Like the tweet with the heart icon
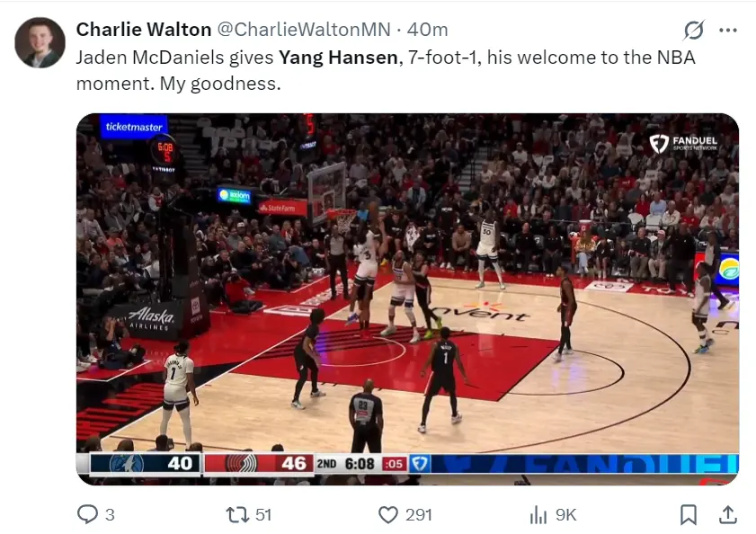The image size is (756, 534). coord(388,515)
